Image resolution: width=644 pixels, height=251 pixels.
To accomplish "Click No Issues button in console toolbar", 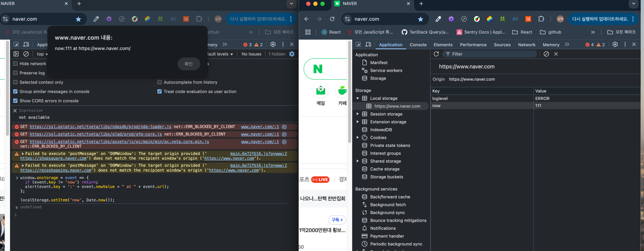I will point(251,54).
